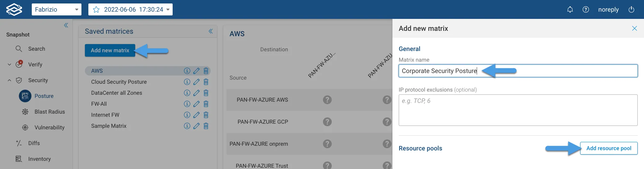Collapse the Saved matrices panel

pyautogui.click(x=211, y=31)
